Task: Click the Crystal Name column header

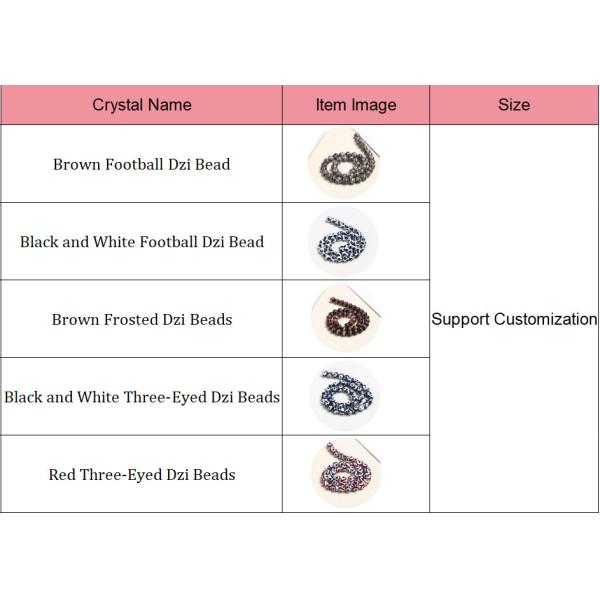Action: [141, 105]
